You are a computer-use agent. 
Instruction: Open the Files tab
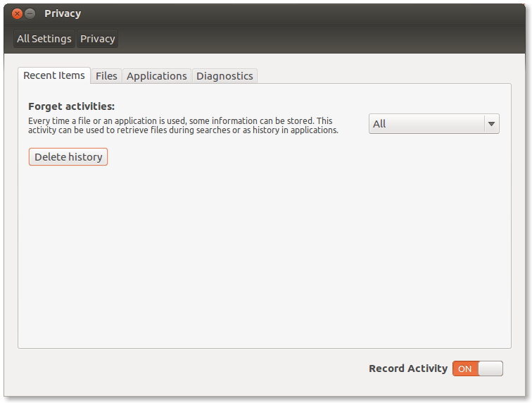pyautogui.click(x=106, y=76)
